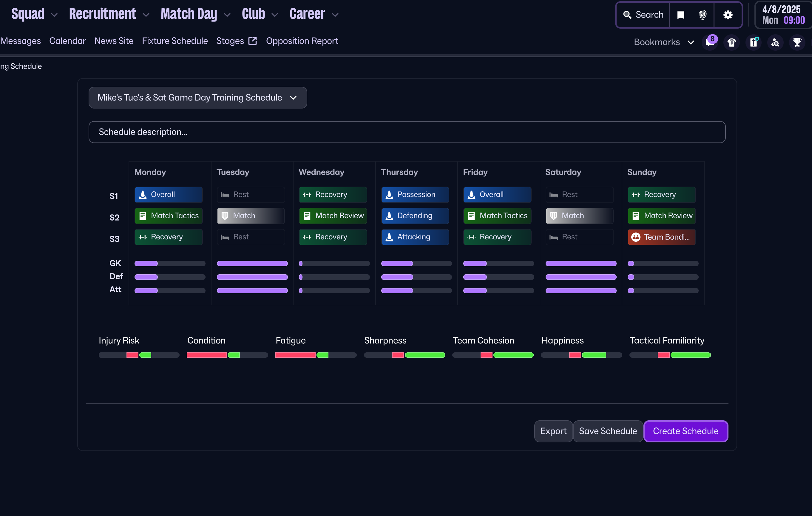Expand the Squad menu chevron

[x=54, y=15]
